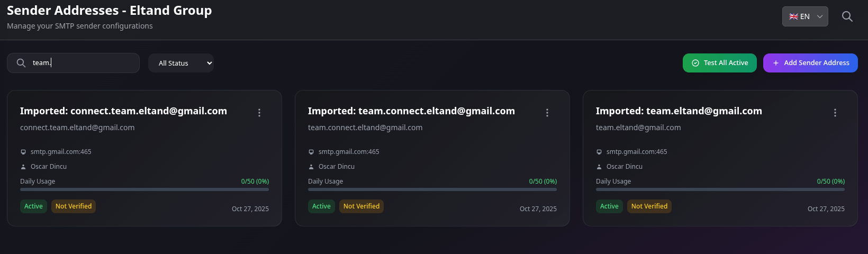Click the server icon on the team.eltand@gmail.com card
This screenshot has width=868, height=254.
pos(599,152)
